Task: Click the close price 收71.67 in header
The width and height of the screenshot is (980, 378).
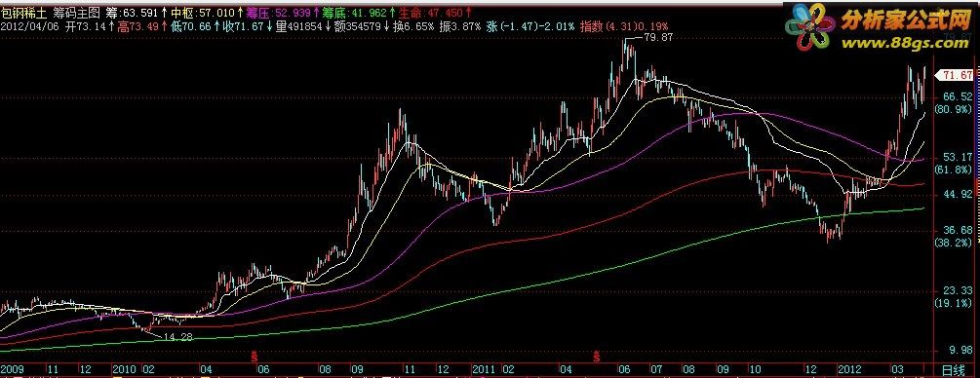Action: (243, 27)
